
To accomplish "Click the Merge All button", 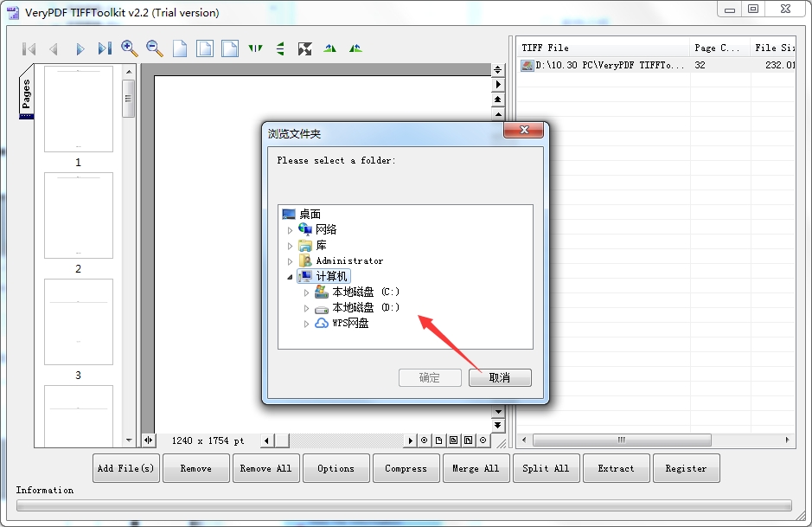I will click(476, 468).
